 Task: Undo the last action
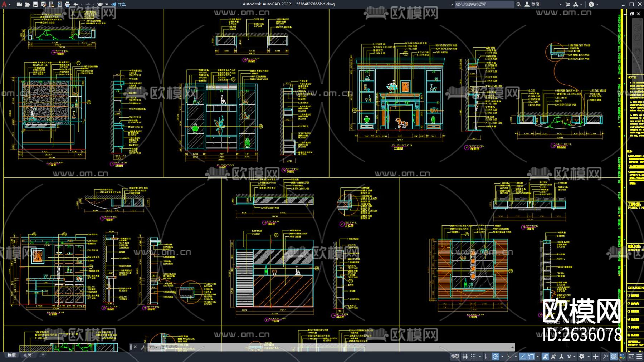76,4
